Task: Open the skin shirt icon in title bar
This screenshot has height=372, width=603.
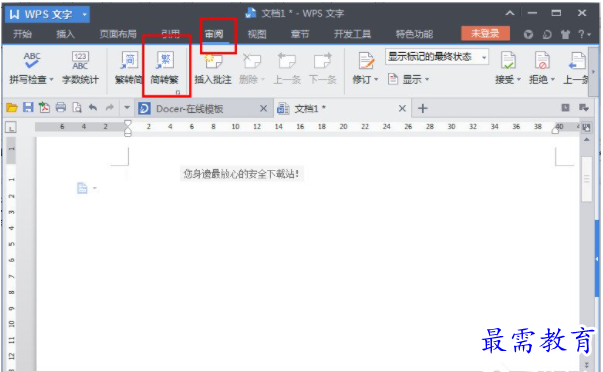Action: pyautogui.click(x=565, y=35)
